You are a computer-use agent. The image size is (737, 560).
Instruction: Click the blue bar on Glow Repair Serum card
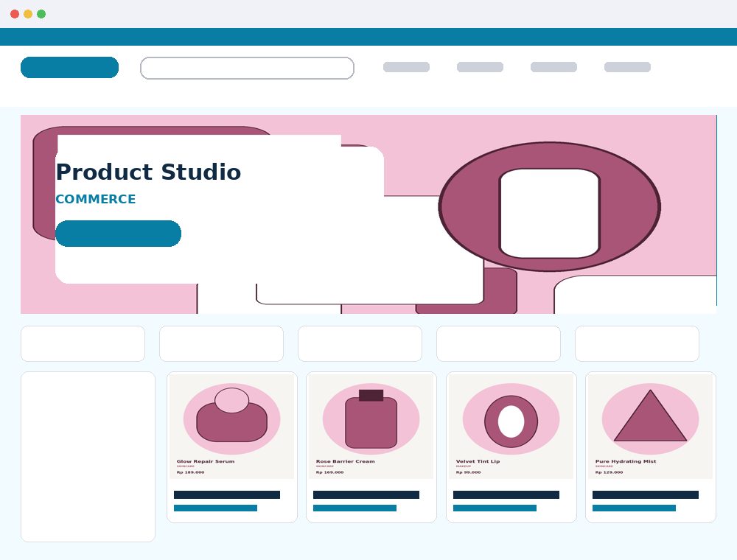(215, 508)
